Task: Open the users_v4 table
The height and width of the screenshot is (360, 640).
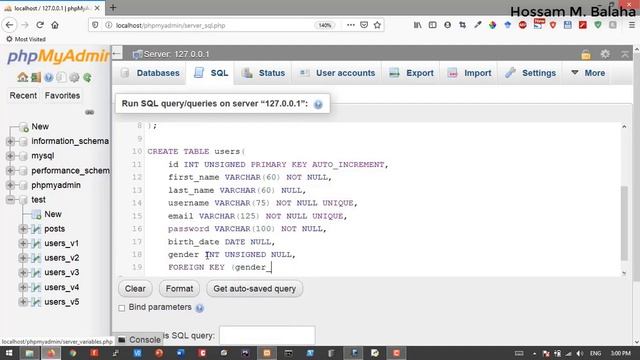Action: coord(62,287)
